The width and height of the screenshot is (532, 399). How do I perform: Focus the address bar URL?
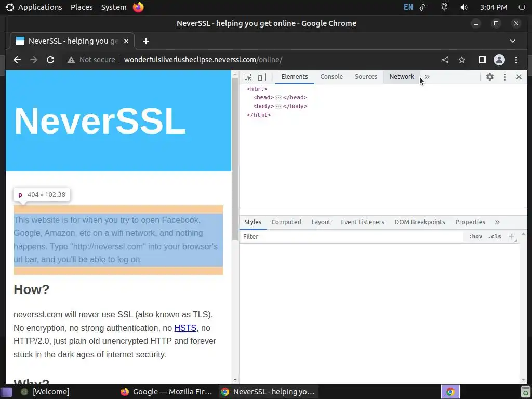click(203, 60)
